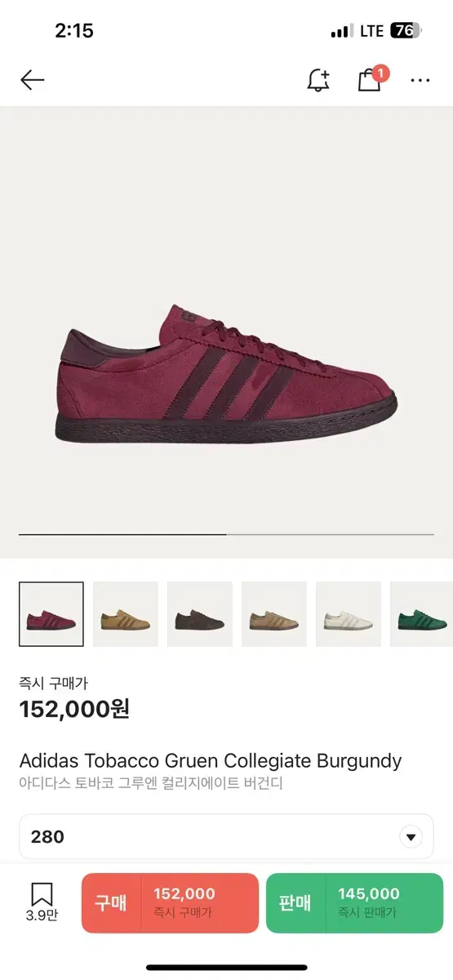Tap the image carousel progress bar
Screen dimensions: 453x980
tap(227, 534)
